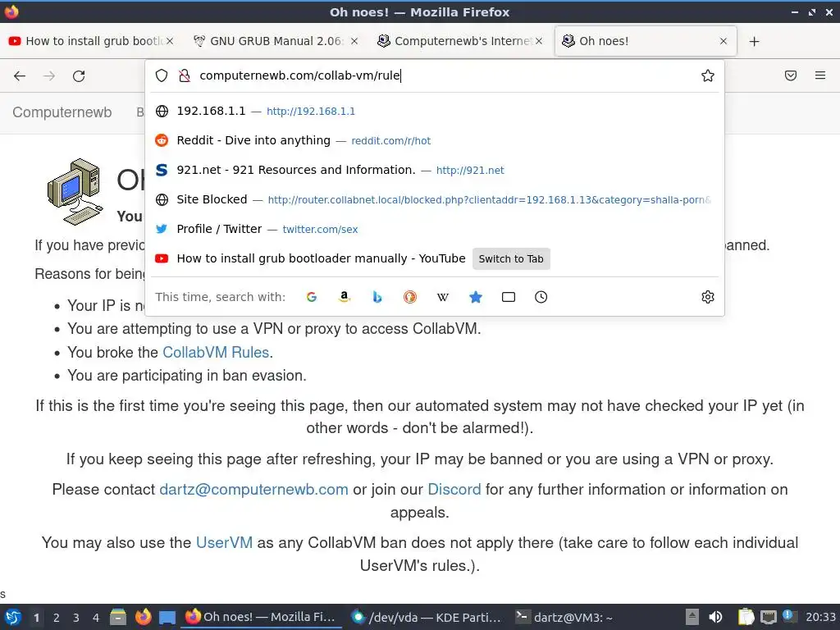The width and height of the screenshot is (840, 630).
Task: Open the Discord link
Action: 454,489
